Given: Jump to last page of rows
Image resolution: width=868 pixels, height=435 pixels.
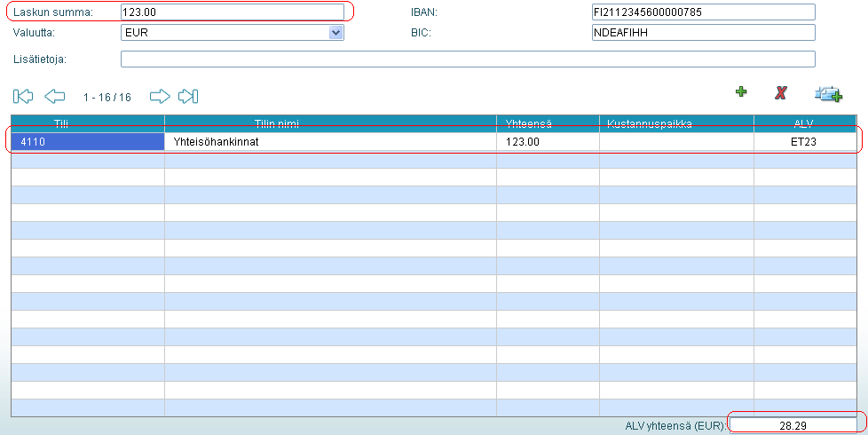Looking at the screenshot, I should click(188, 96).
